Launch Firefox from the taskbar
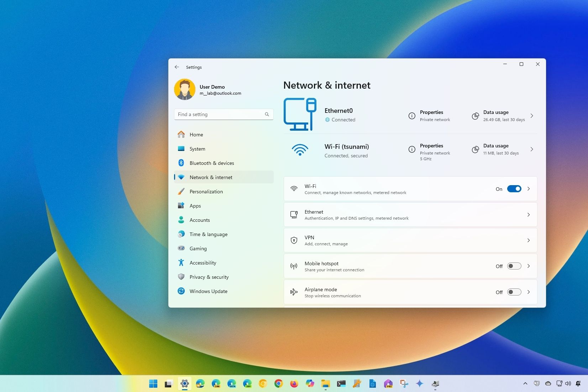 [294, 383]
